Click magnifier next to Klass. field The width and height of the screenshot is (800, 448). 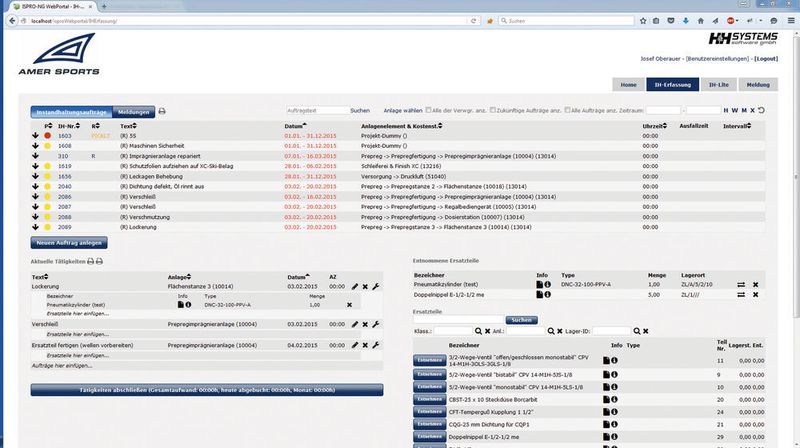coord(478,331)
